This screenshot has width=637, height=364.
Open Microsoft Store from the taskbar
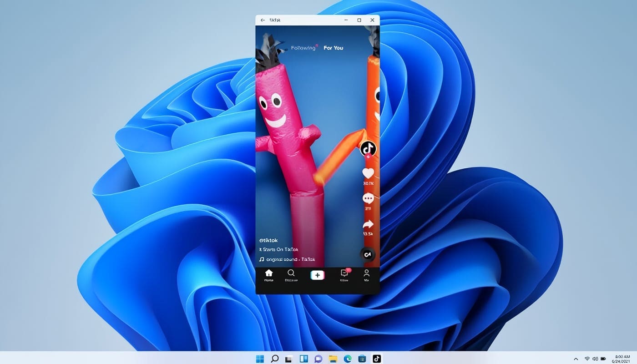click(362, 359)
